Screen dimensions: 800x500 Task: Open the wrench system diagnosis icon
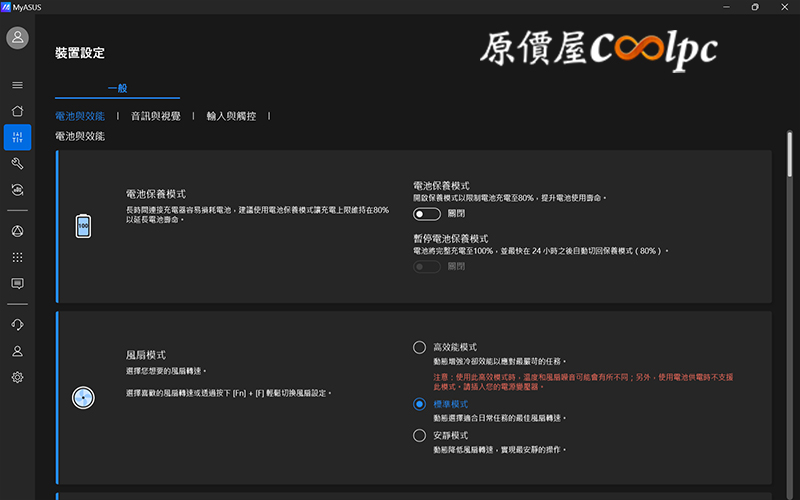[x=17, y=163]
